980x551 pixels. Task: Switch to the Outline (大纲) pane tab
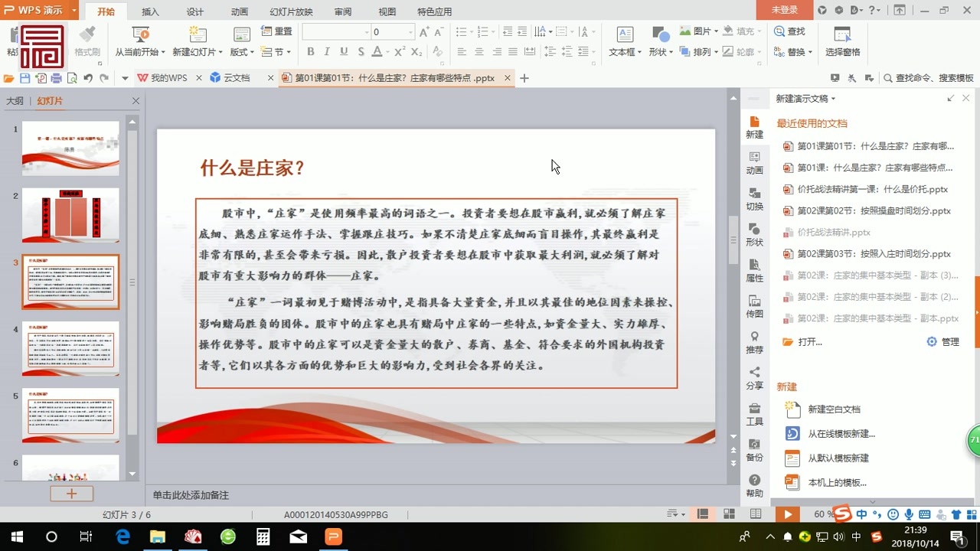tap(15, 101)
